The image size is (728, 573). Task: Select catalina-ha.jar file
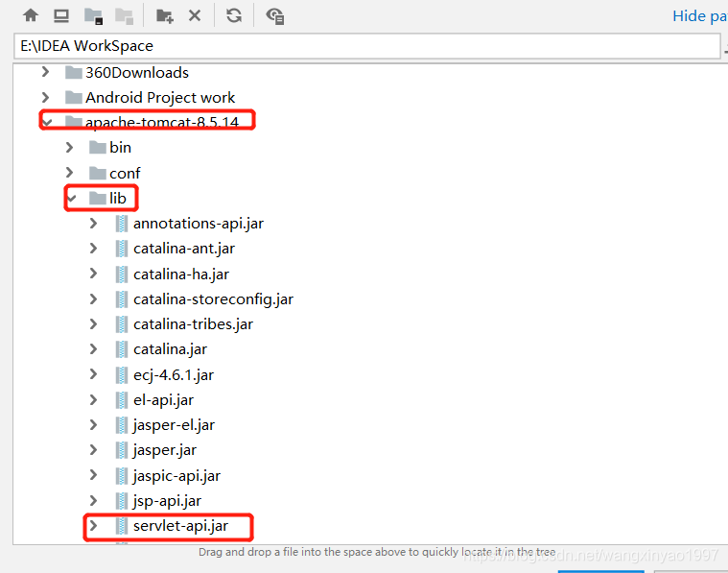coord(181,275)
